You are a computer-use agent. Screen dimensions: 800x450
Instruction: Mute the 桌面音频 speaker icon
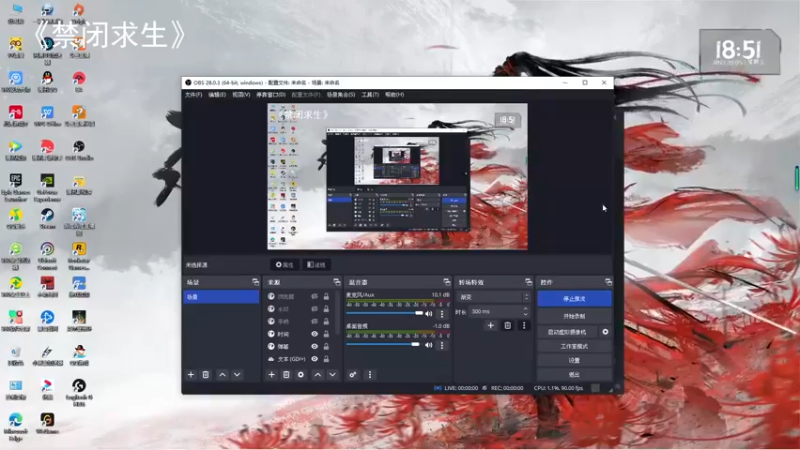(x=429, y=345)
